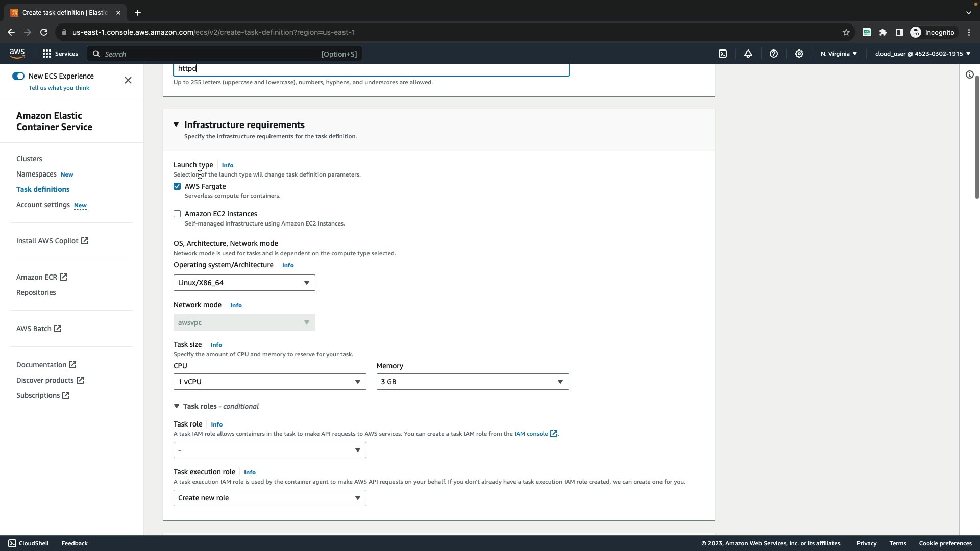The height and width of the screenshot is (551, 980).
Task: Collapse the Task roles section
Action: (177, 406)
